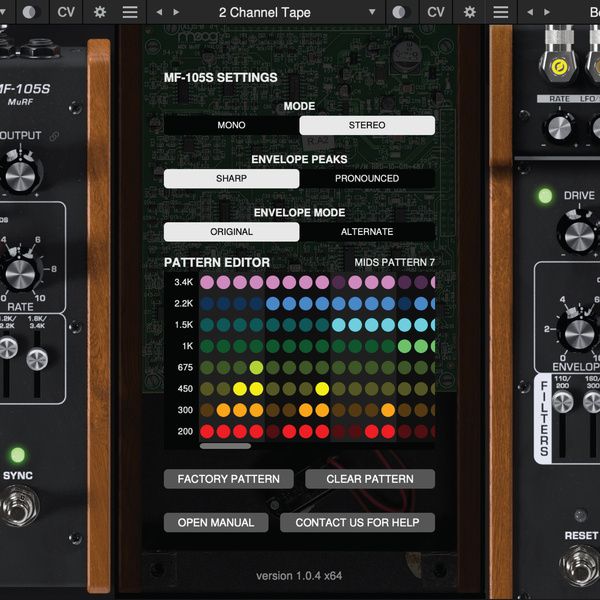Toggle first step dot in 2.2K row
The height and width of the screenshot is (600, 600).
pyautogui.click(x=207, y=303)
